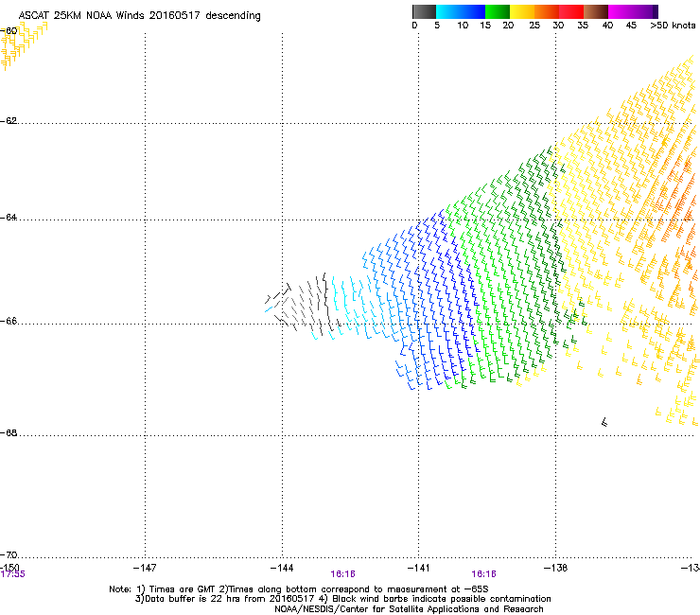700x615 pixels.
Task: Select the magenta 40-45 knot legend segment
Action: click(x=621, y=11)
